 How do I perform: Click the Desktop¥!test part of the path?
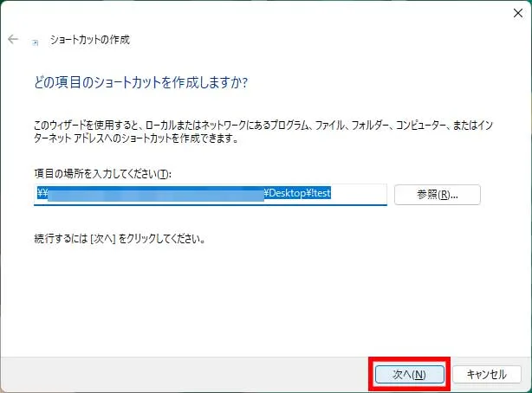[x=297, y=195]
